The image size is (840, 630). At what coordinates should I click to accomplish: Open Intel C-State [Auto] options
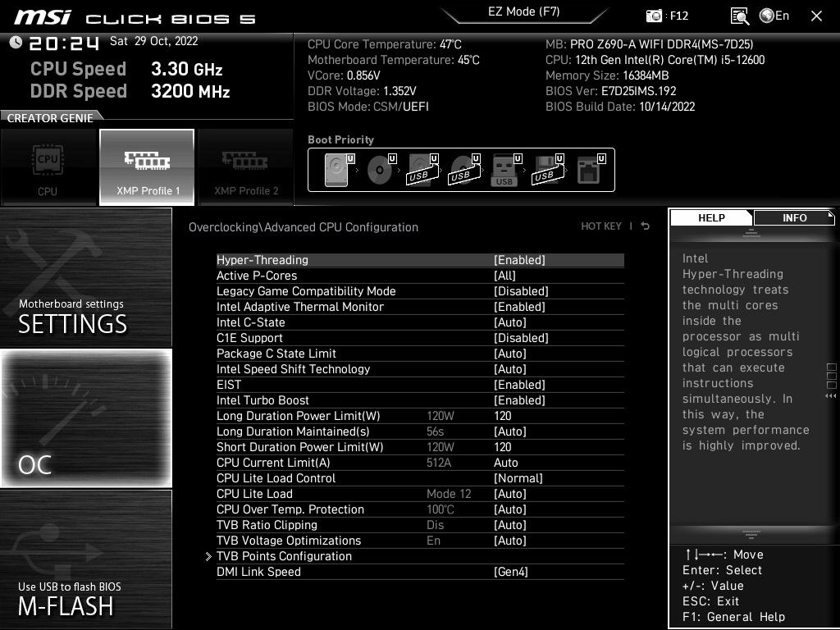pyautogui.click(x=510, y=322)
